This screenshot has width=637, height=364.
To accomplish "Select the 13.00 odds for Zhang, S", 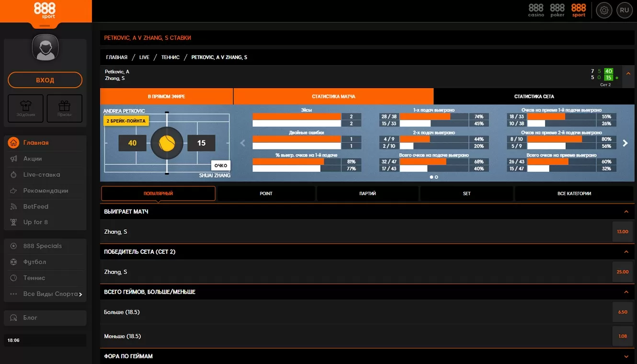I will 622,232.
